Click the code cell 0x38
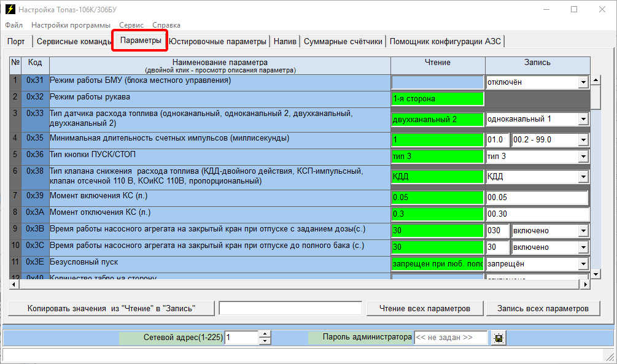 point(35,177)
